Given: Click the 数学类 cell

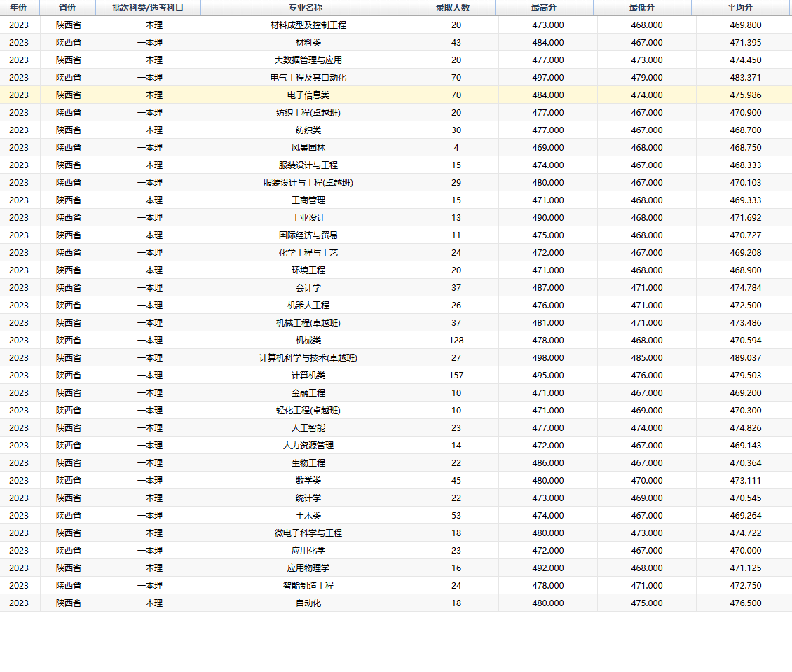Looking at the screenshot, I should click(x=308, y=480).
